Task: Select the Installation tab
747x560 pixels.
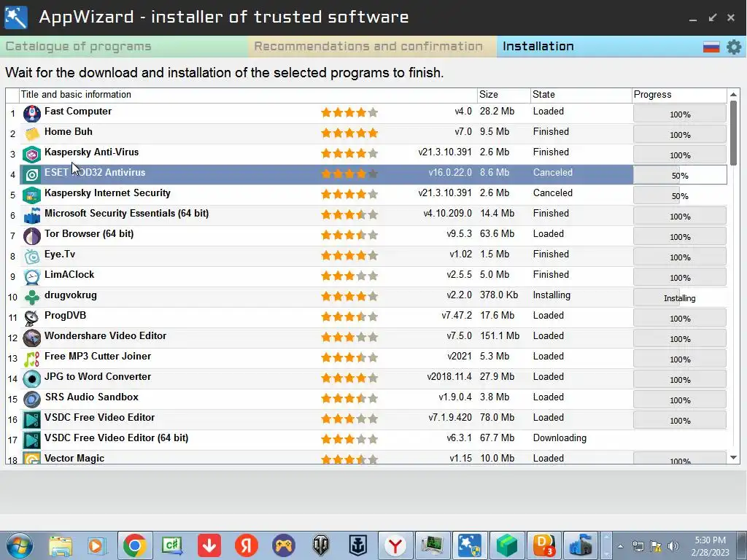Action: coord(538,46)
